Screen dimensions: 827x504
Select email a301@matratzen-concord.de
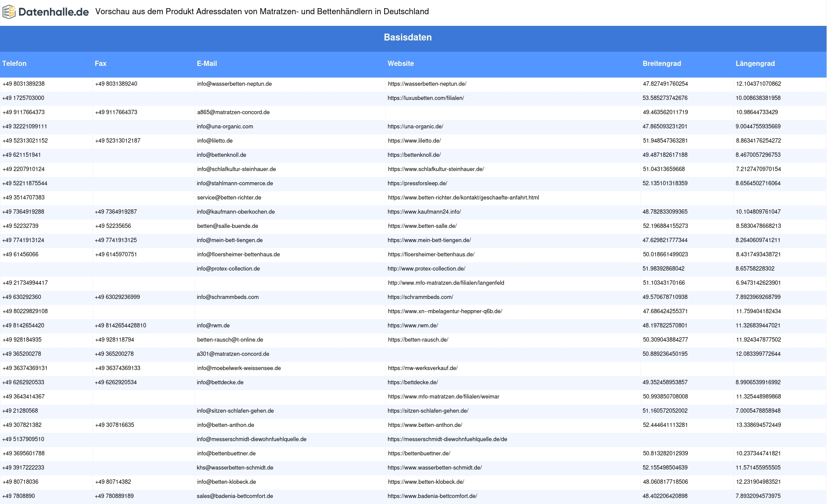coord(233,354)
